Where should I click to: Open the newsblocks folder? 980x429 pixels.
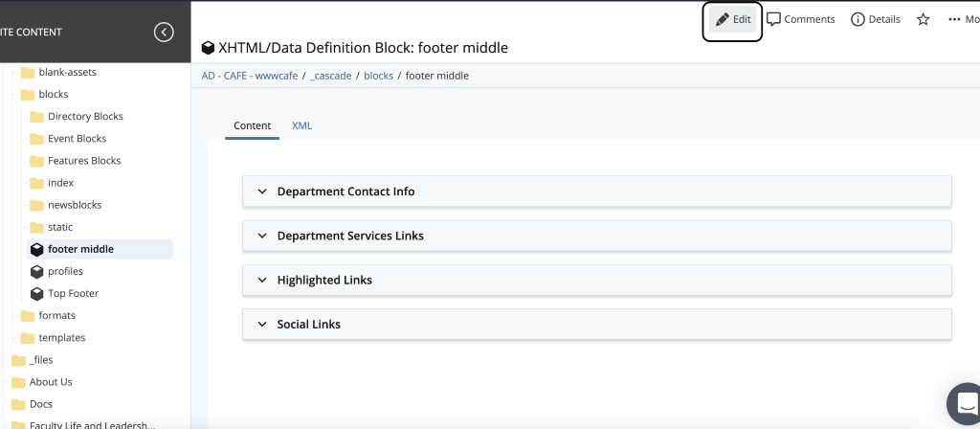click(75, 205)
